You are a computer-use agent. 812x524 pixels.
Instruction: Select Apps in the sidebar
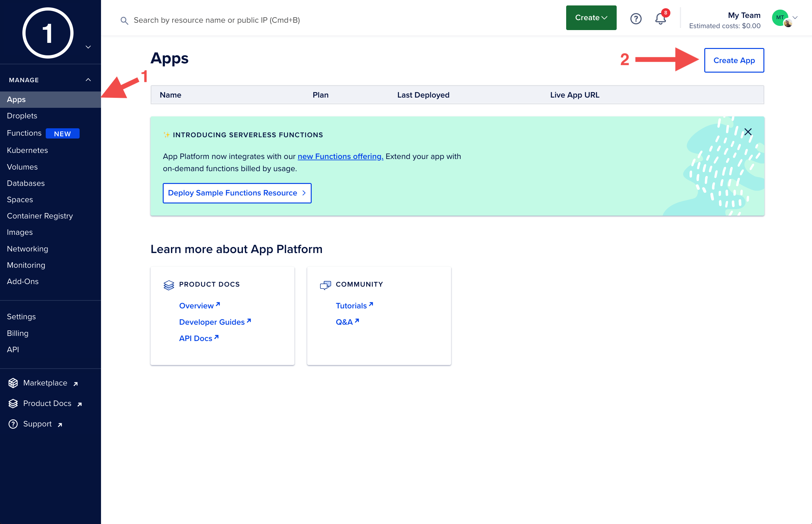coord(50,99)
